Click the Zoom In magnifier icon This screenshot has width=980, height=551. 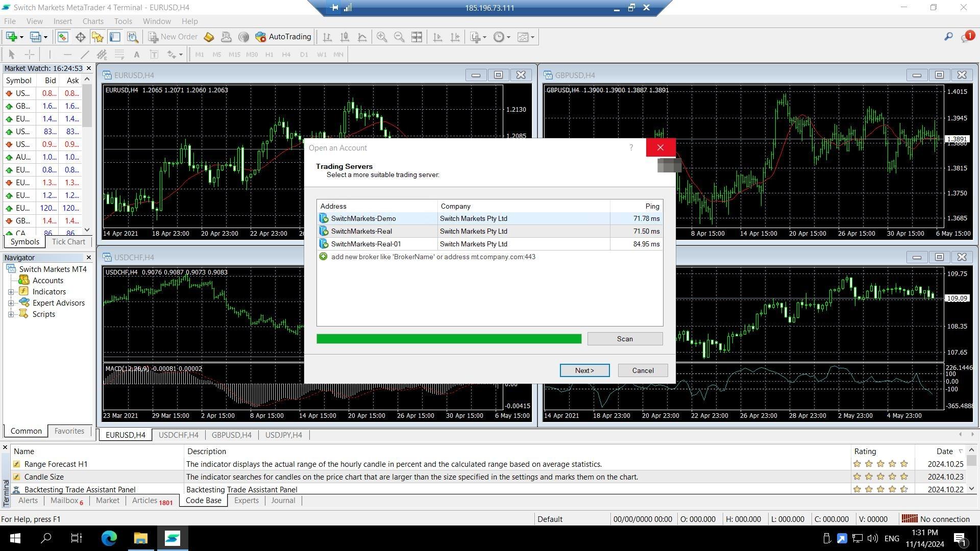(382, 37)
